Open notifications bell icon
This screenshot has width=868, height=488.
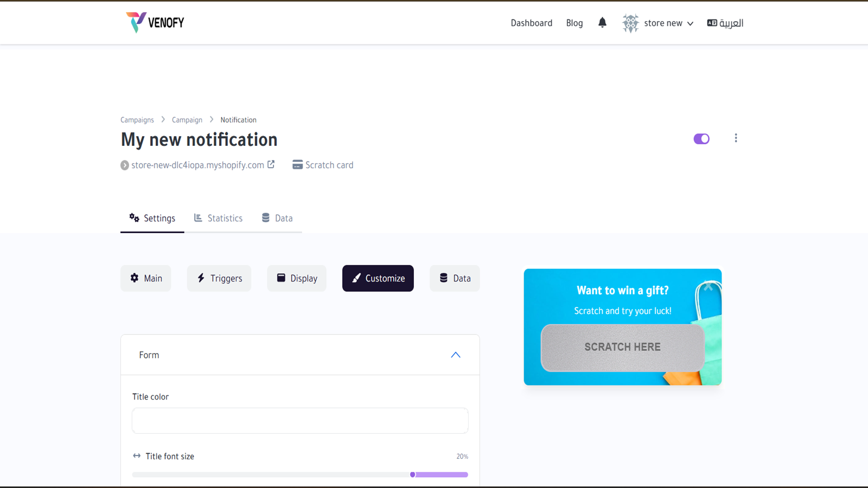coord(602,23)
